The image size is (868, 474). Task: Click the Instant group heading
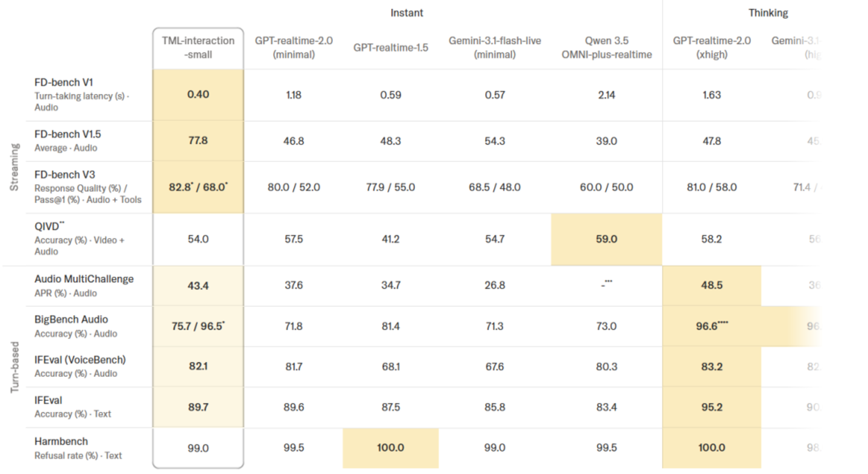(x=407, y=13)
